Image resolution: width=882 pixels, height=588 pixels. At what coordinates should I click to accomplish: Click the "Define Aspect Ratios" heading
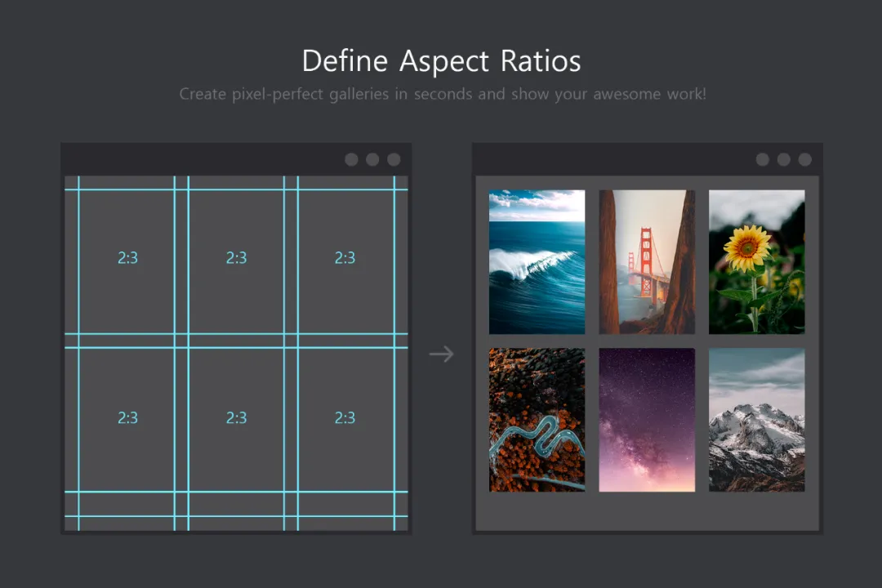click(x=441, y=61)
